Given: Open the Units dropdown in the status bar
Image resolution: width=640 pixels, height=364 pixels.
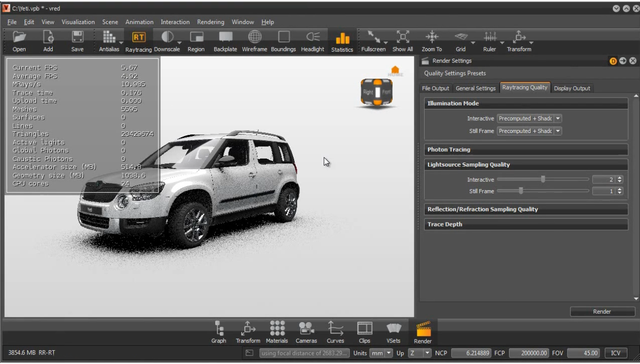Looking at the screenshot, I should pos(381,353).
